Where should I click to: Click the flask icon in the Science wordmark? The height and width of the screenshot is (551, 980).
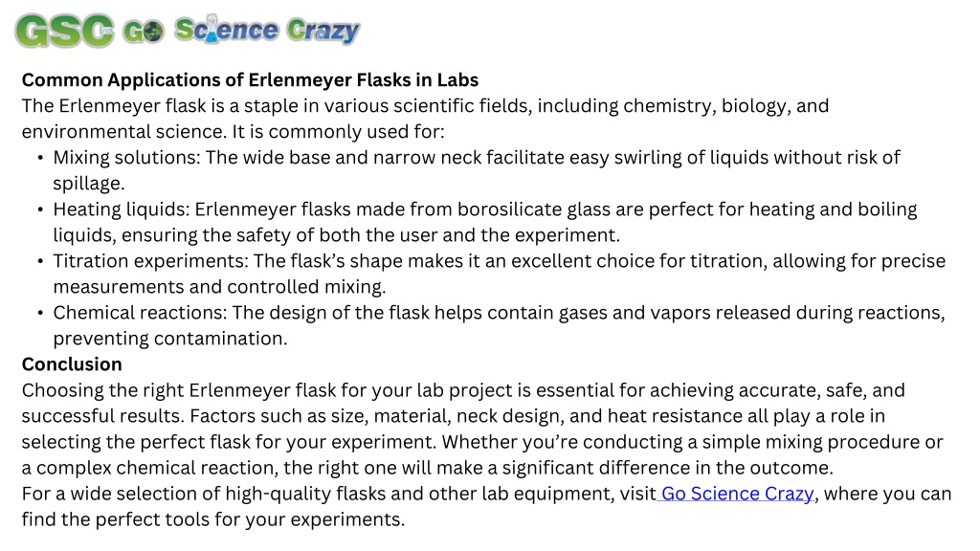tap(212, 30)
